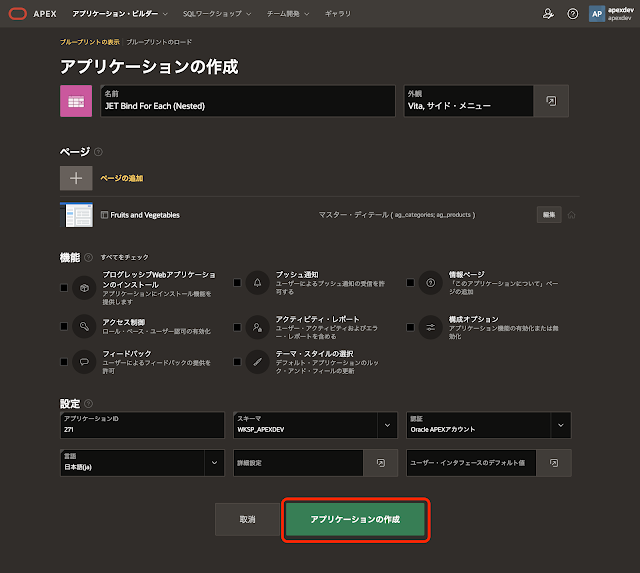Click the access control key icon
This screenshot has height=573, width=640.
point(84,326)
